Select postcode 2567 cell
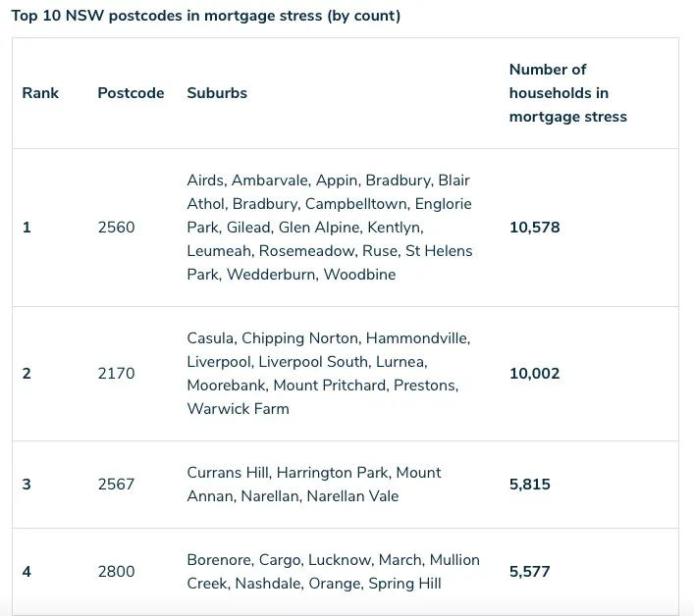The image size is (694, 616). coord(116,484)
